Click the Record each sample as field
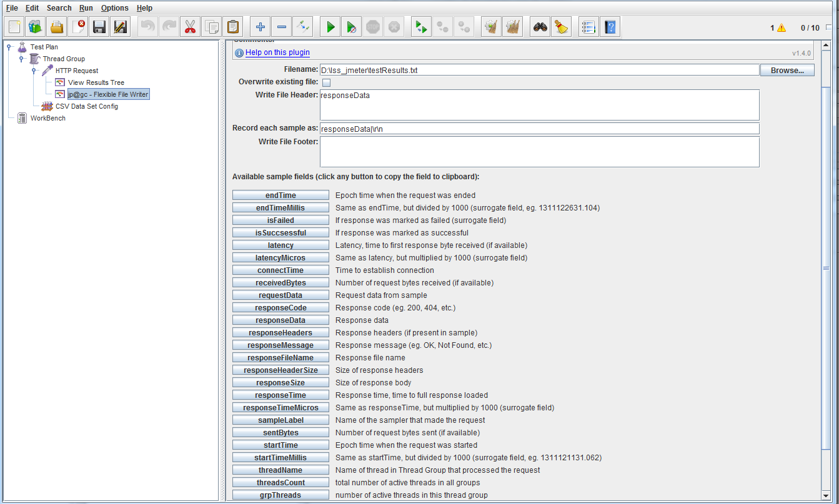 click(539, 129)
